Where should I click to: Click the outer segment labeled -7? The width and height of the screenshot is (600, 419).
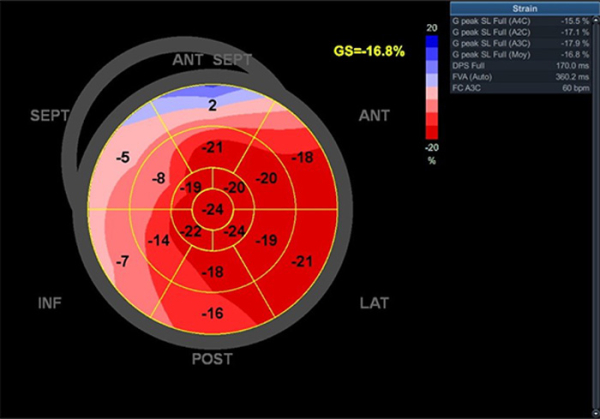[122, 261]
